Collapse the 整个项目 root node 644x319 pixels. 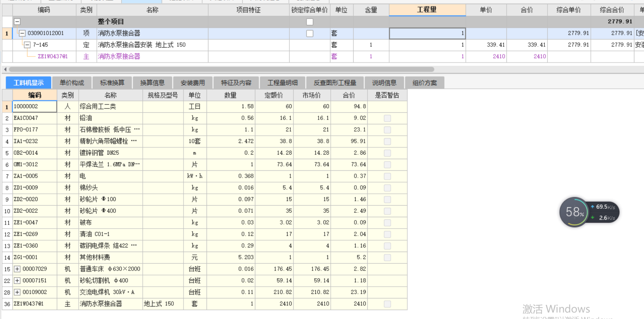coord(17,22)
